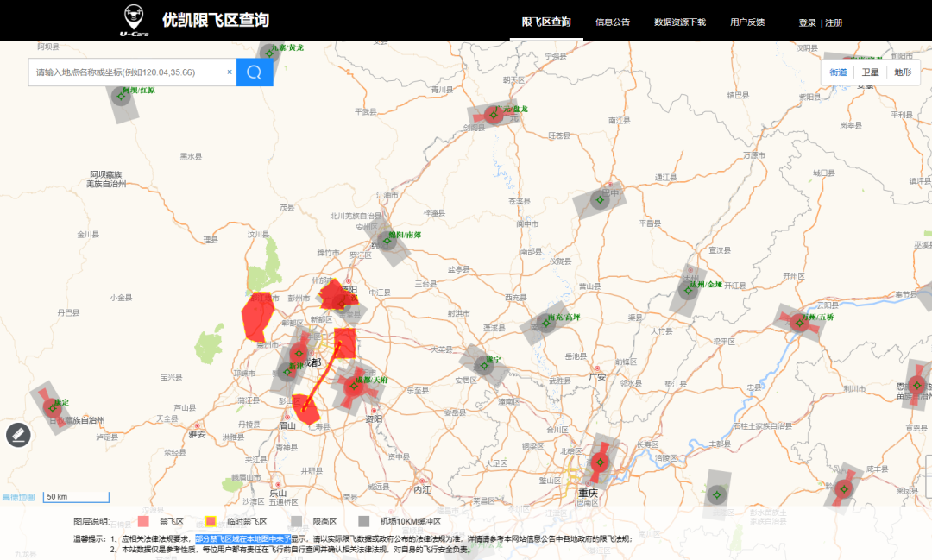932x560 pixels.
Task: Clear the search box with the × icon
Action: click(x=230, y=72)
